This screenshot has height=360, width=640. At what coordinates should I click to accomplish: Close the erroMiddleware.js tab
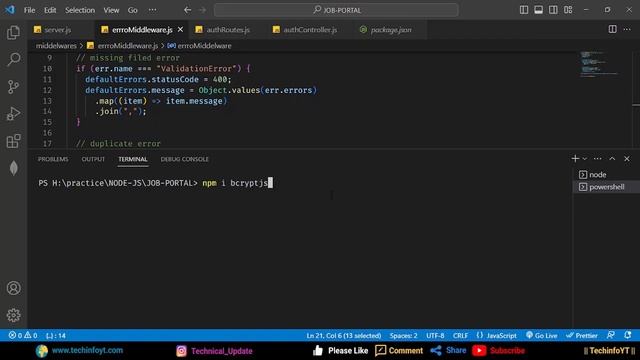(x=180, y=29)
